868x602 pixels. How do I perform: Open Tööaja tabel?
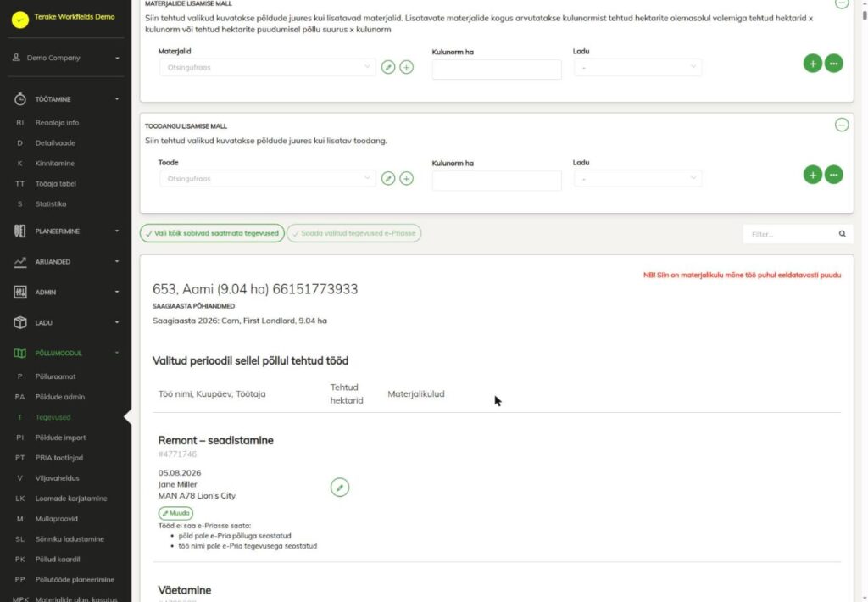pos(55,183)
